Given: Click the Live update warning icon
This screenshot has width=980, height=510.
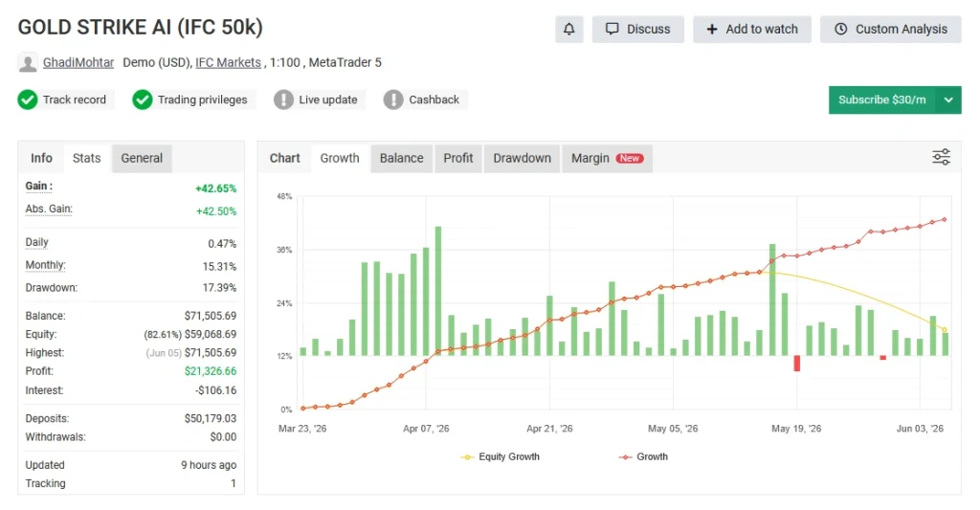Looking at the screenshot, I should pos(283,100).
